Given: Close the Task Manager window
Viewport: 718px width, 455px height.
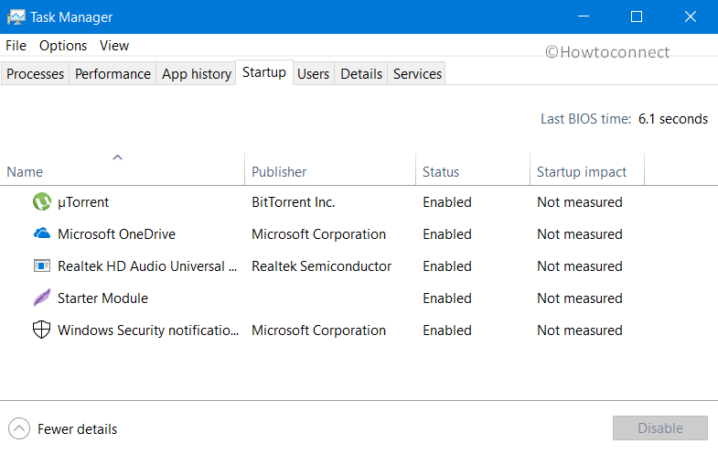Looking at the screenshot, I should tap(691, 16).
